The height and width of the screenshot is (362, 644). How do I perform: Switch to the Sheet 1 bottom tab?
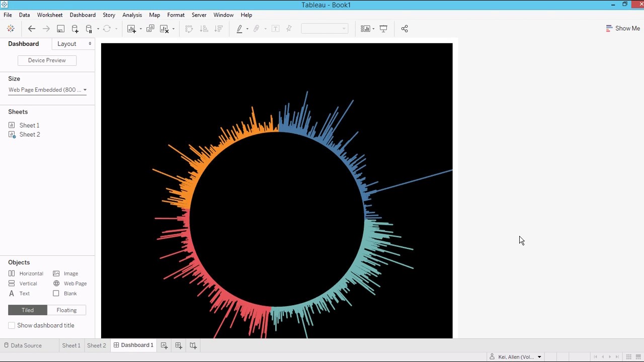point(71,345)
